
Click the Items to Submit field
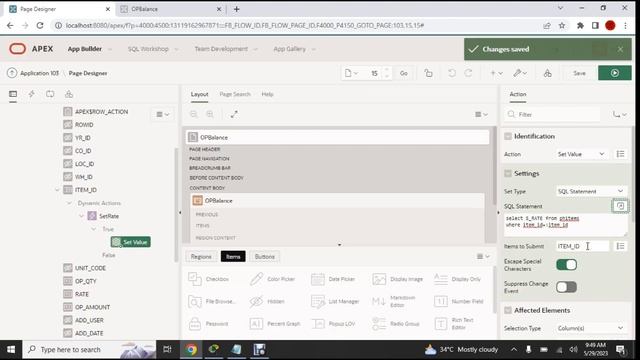(x=582, y=246)
